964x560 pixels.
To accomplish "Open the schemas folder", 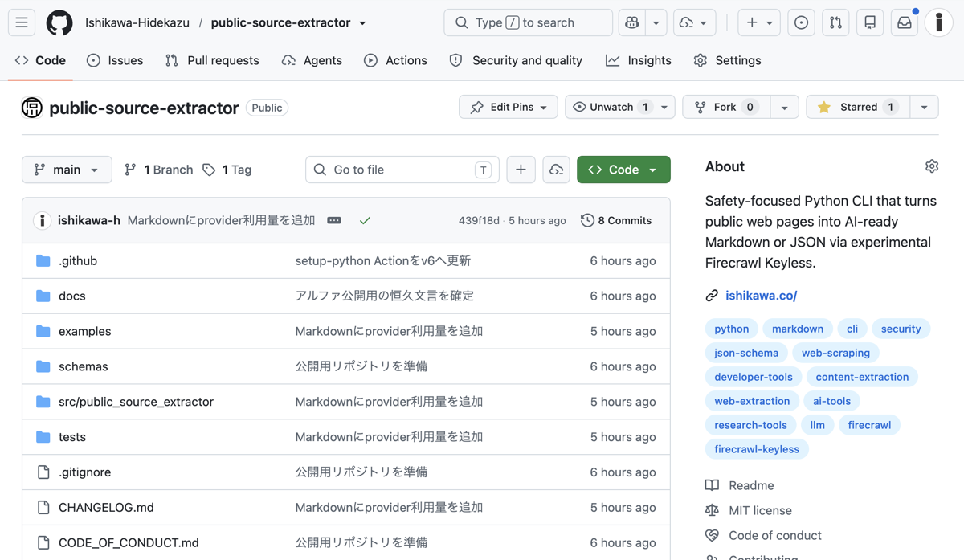I will point(83,366).
